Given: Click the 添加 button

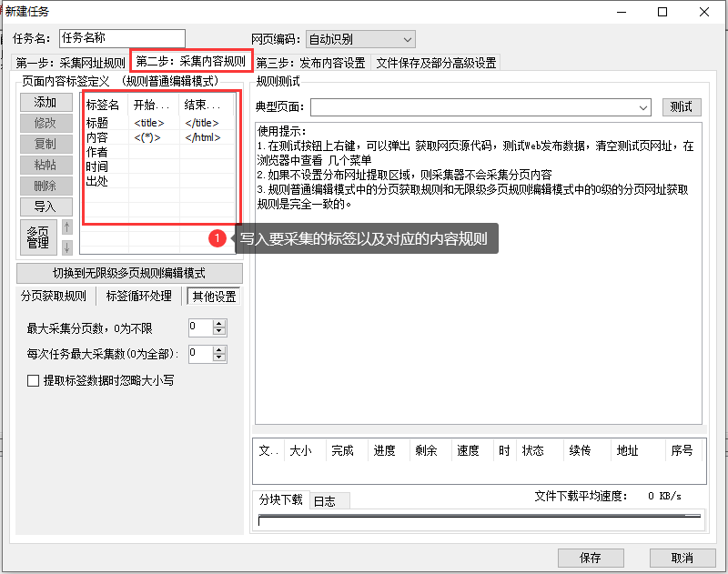Looking at the screenshot, I should [x=46, y=102].
